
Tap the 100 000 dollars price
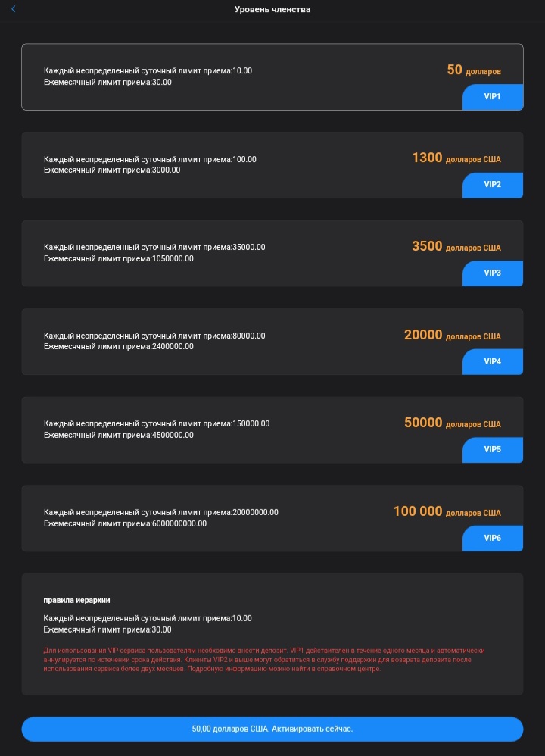tap(447, 512)
